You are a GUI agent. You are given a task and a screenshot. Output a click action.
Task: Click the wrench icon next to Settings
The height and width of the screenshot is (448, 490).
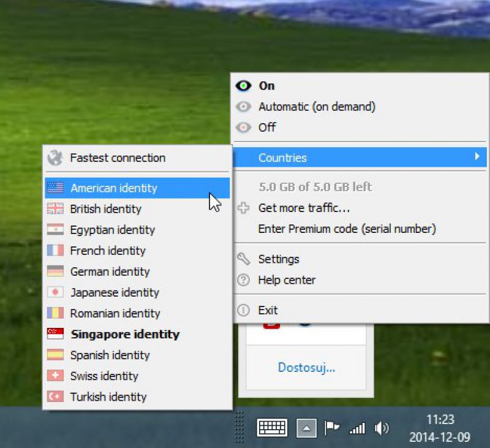(243, 259)
